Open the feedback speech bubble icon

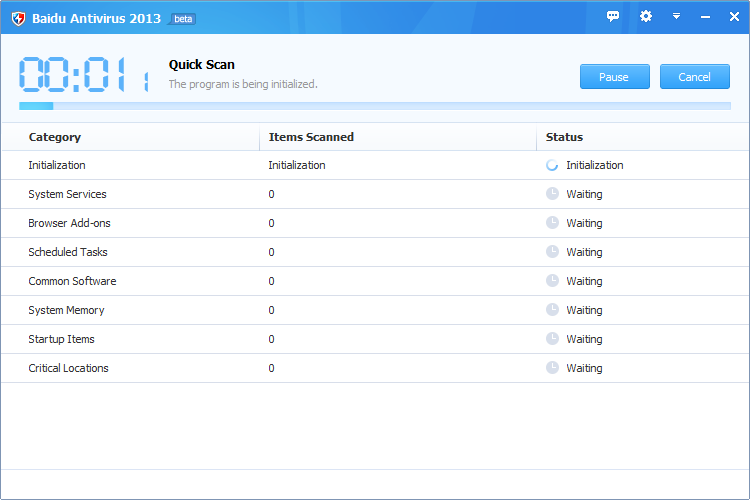(613, 16)
